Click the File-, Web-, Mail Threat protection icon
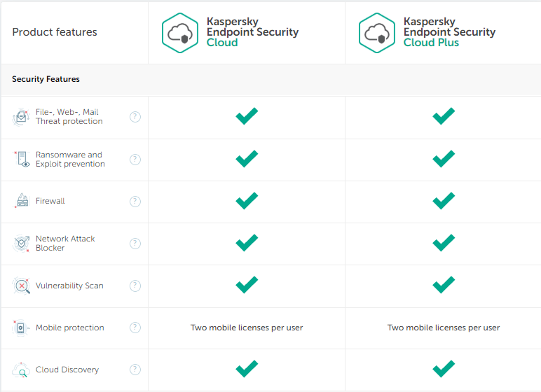 tap(21, 117)
